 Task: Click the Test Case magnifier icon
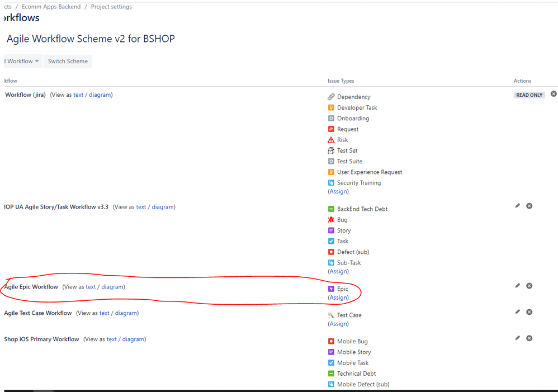[331, 315]
